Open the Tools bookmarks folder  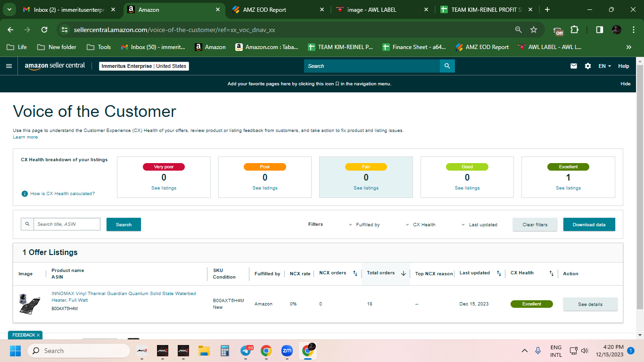point(99,47)
